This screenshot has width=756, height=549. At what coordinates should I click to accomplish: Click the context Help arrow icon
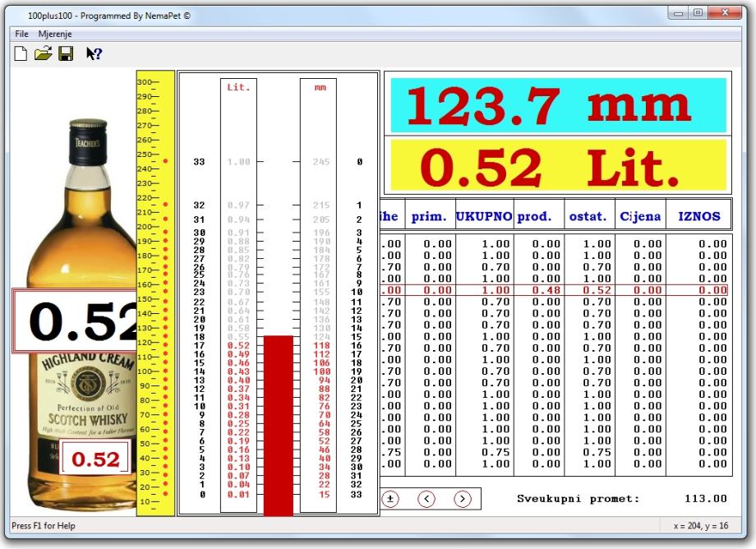tap(94, 53)
